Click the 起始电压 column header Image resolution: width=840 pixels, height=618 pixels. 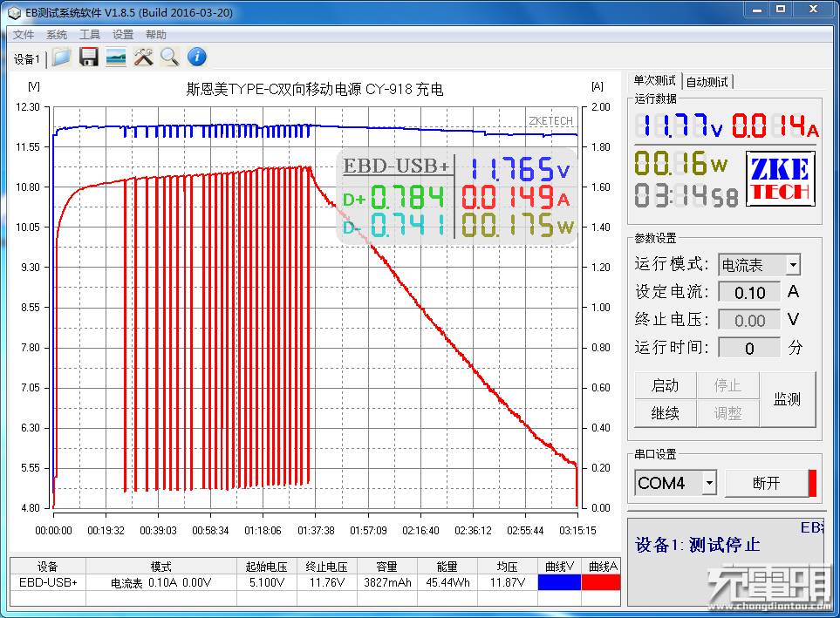(267, 567)
